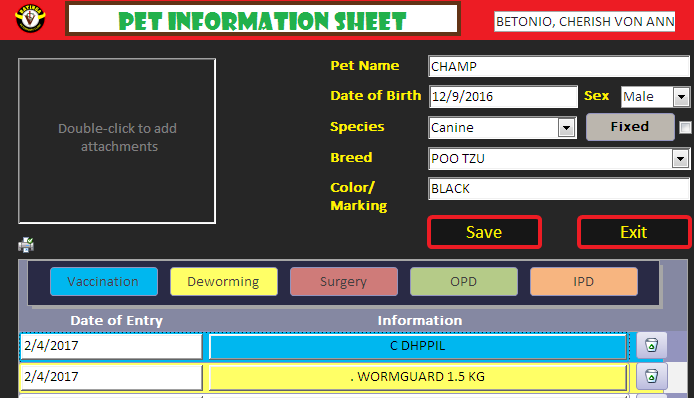The height and width of the screenshot is (398, 694).
Task: Switch to the Vaccination tab
Action: [104, 282]
